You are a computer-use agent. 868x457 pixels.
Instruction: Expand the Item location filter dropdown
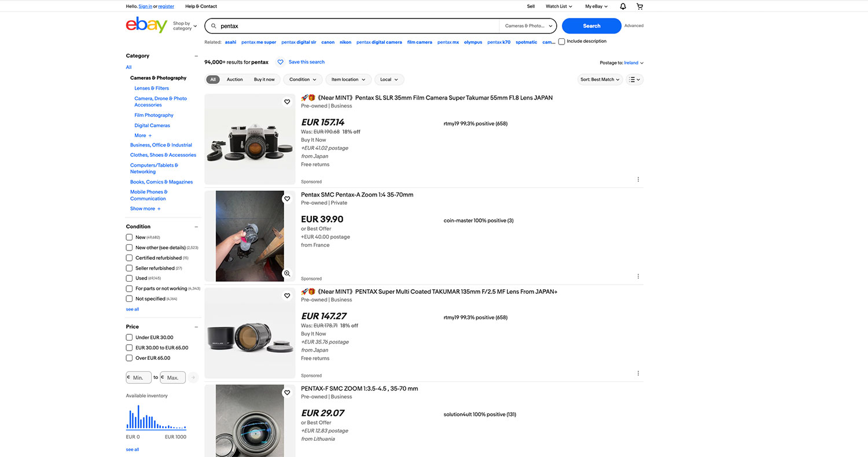[348, 80]
